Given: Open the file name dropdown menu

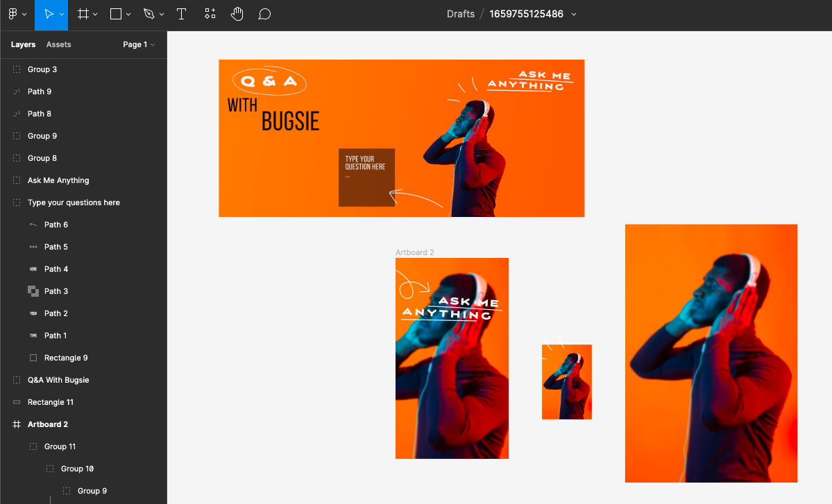Looking at the screenshot, I should coord(572,14).
